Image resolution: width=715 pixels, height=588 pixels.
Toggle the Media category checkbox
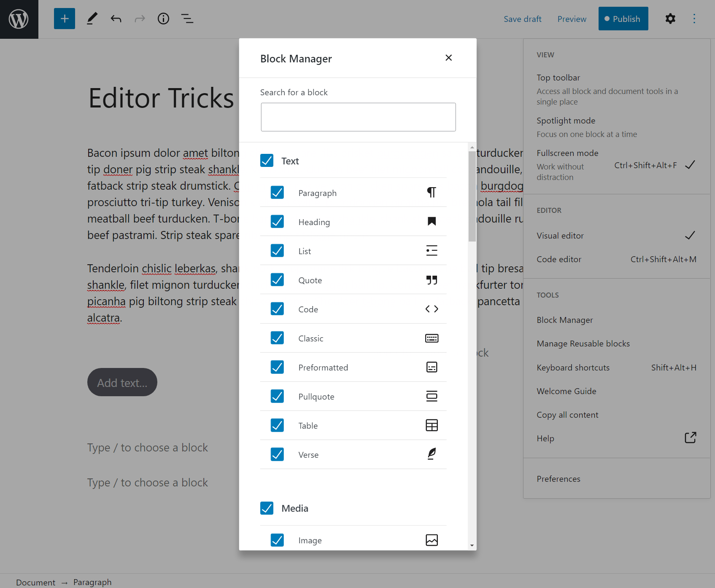point(267,508)
